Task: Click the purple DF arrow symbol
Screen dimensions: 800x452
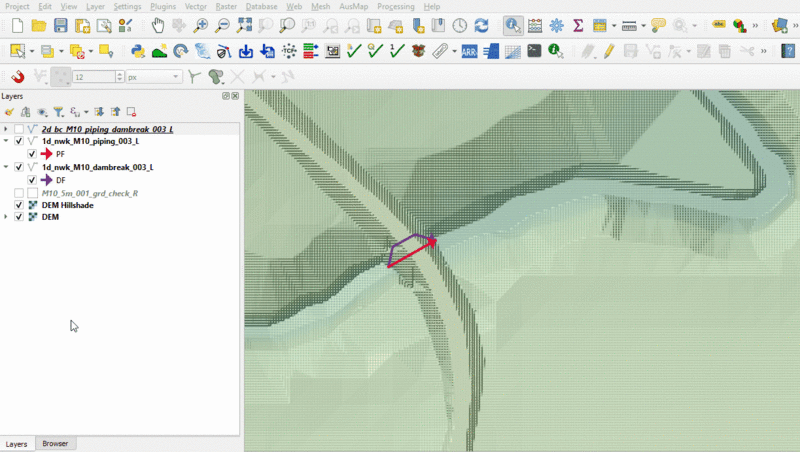Action: click(46, 180)
